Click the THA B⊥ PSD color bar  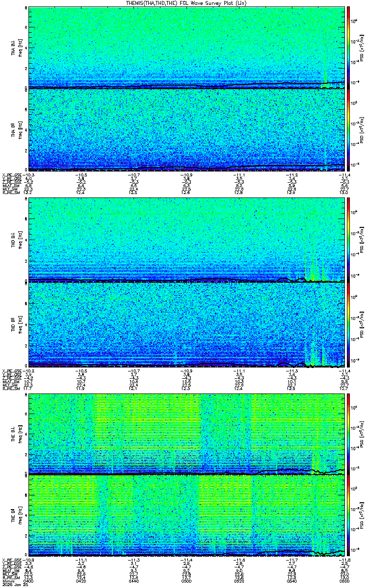[348, 47]
